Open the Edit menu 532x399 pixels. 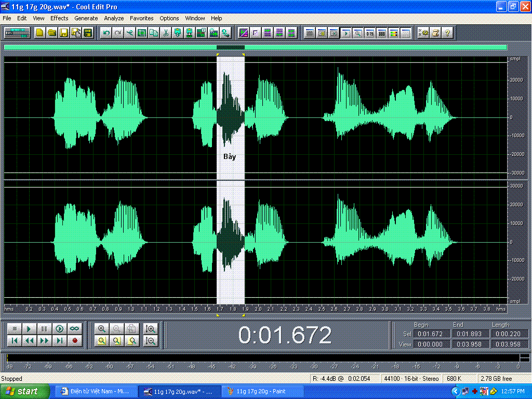click(22, 18)
